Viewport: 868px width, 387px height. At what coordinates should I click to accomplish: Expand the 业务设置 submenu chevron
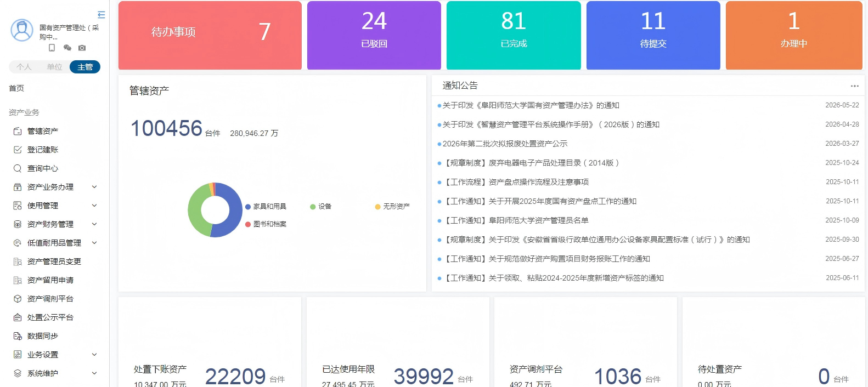pyautogui.click(x=94, y=355)
